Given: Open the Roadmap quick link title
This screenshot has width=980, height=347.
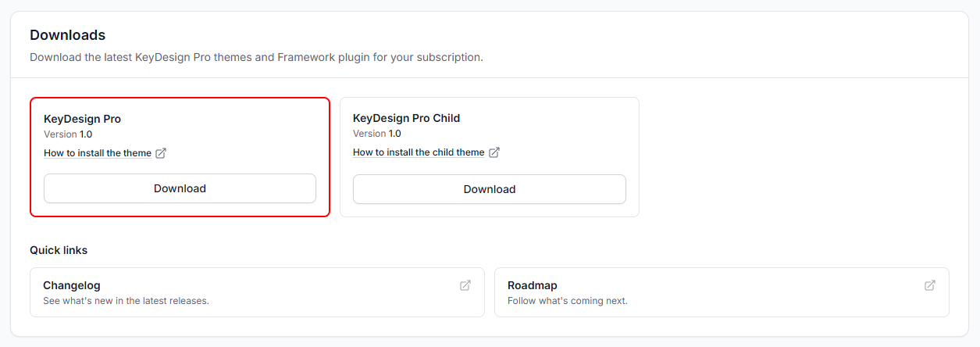Looking at the screenshot, I should tap(533, 285).
